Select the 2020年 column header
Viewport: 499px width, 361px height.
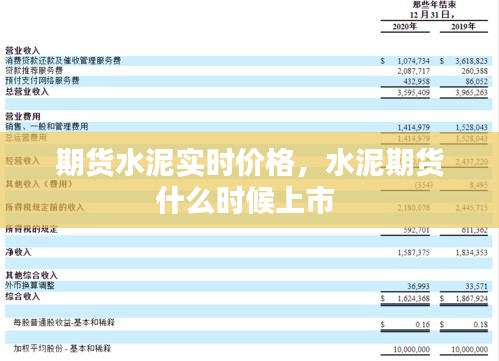[x=405, y=26]
